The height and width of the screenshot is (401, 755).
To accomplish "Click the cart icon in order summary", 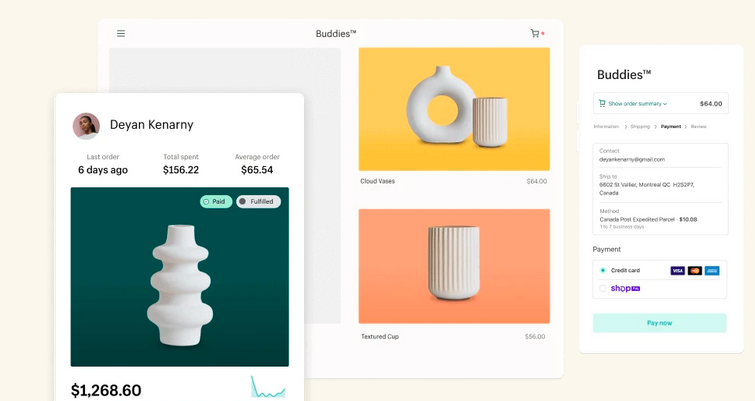I will click(601, 103).
